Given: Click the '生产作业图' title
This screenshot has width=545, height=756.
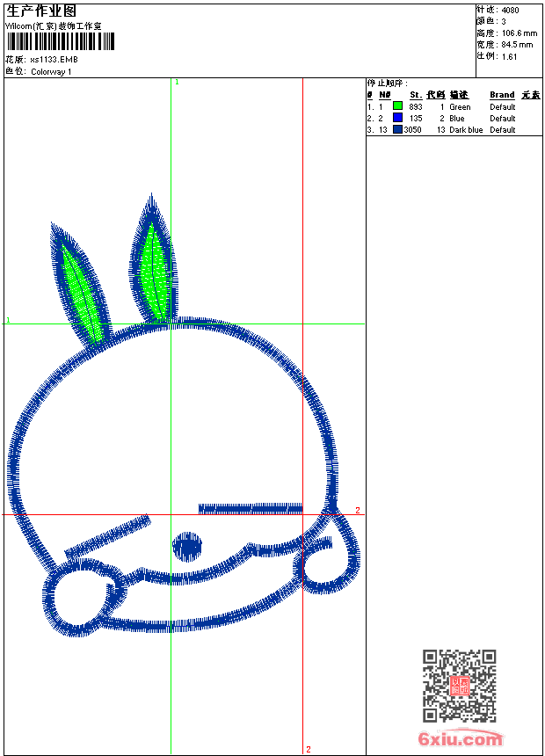Looking at the screenshot, I should click(x=41, y=11).
